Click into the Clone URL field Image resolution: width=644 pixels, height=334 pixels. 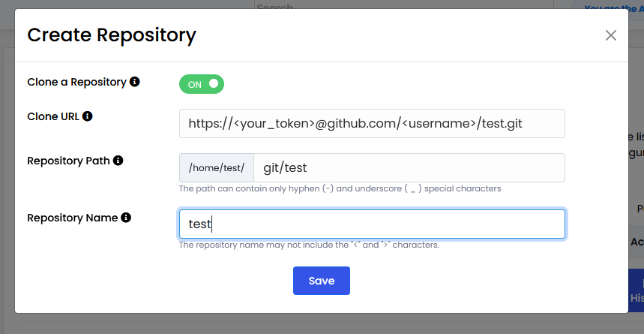click(x=372, y=124)
